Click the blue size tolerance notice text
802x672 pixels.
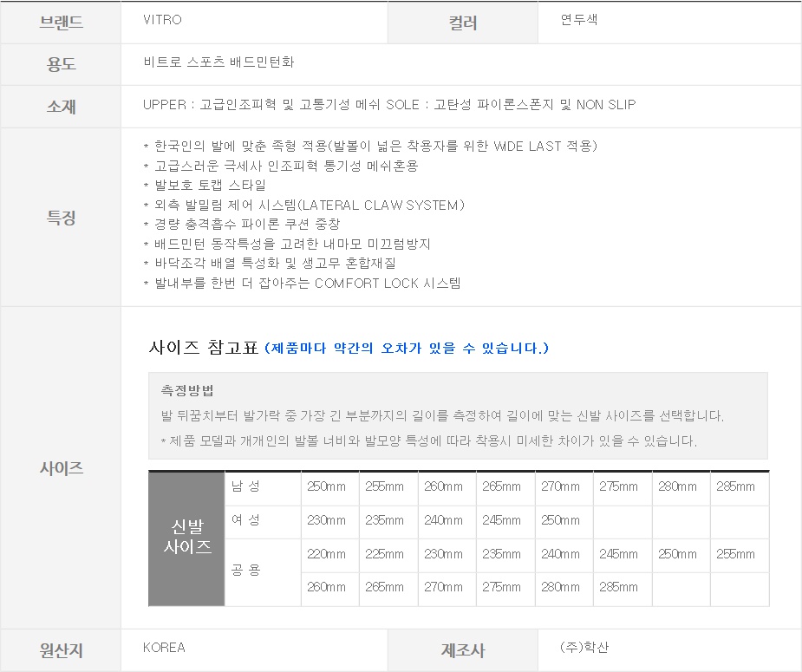point(406,349)
